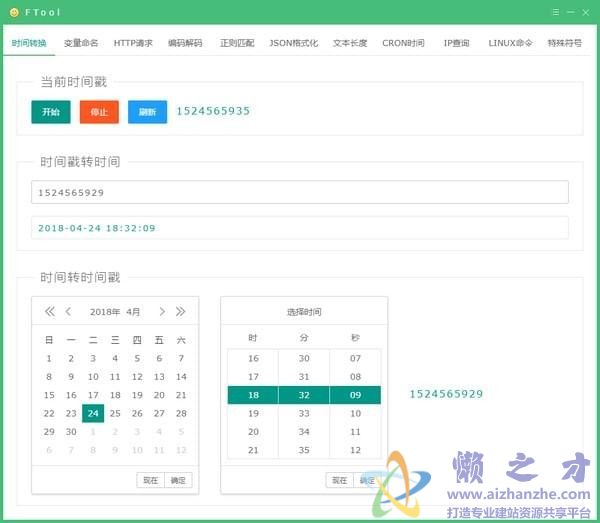
Task: Open the 变量命名 tab
Action: [x=81, y=43]
